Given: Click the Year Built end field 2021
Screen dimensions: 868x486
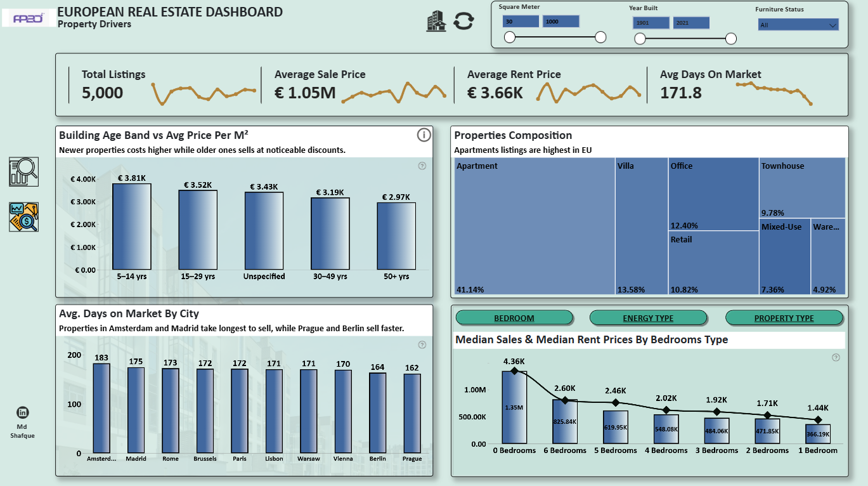Looking at the screenshot, I should (x=691, y=23).
